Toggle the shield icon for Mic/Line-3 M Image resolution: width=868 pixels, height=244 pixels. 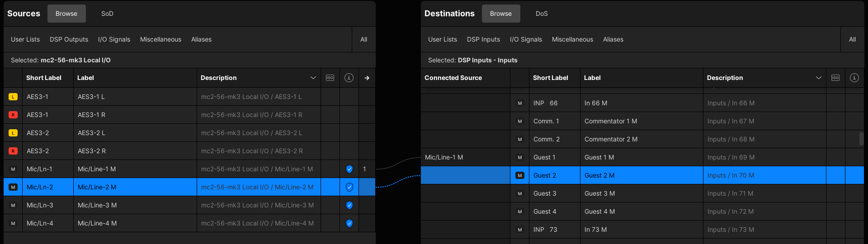click(349, 205)
